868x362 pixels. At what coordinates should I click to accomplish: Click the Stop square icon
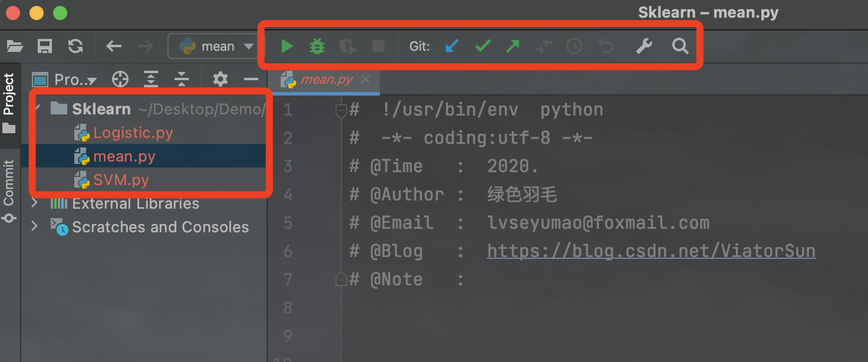[x=379, y=46]
